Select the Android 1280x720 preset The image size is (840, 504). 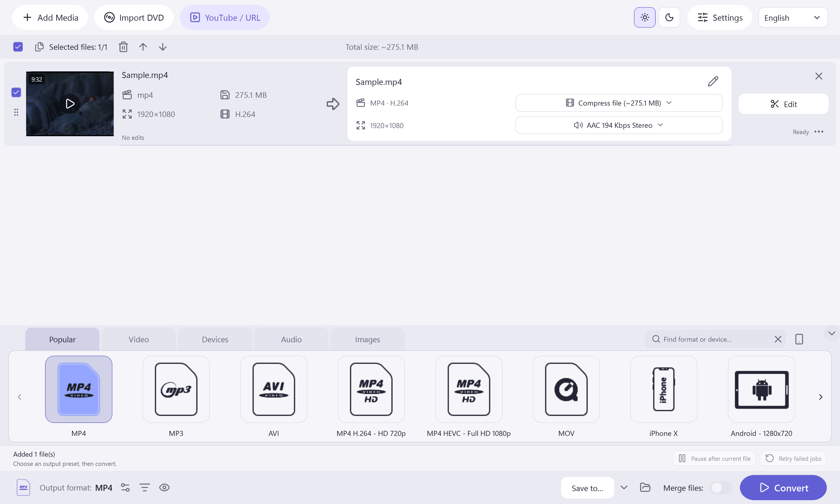(x=761, y=389)
